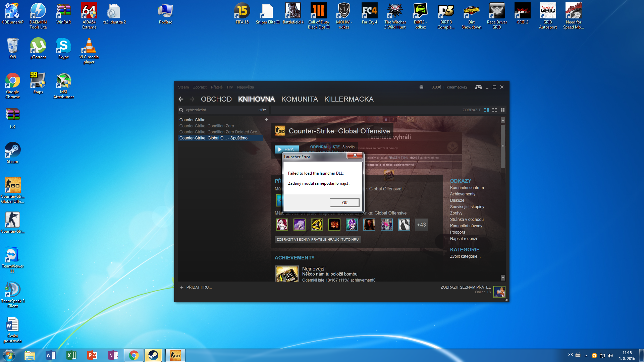Open the Battlefield 4 desktop shortcut
The height and width of the screenshot is (362, 644).
293,14
